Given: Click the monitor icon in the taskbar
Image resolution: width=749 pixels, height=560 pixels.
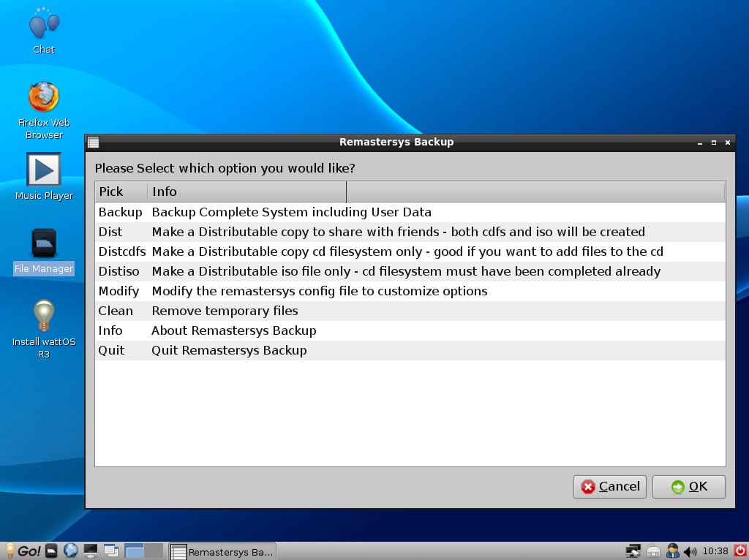Looking at the screenshot, I should [x=90, y=551].
